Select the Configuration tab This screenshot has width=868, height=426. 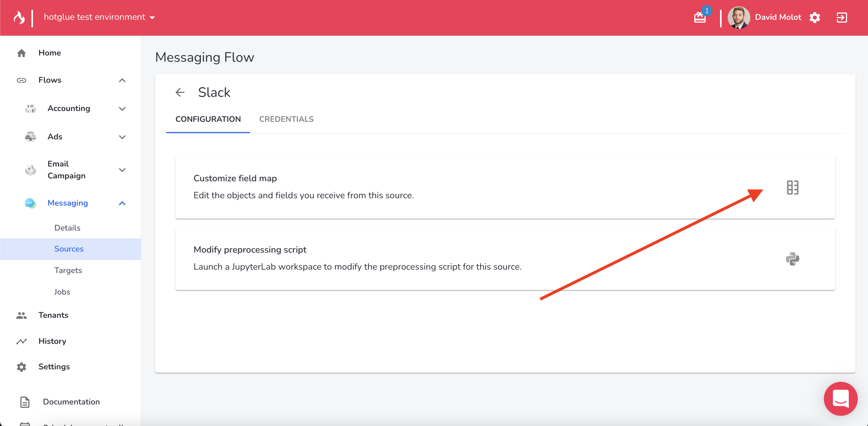208,119
